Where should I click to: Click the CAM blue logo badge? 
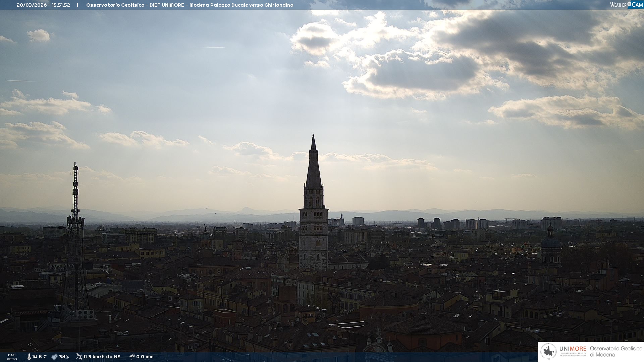tap(637, 5)
